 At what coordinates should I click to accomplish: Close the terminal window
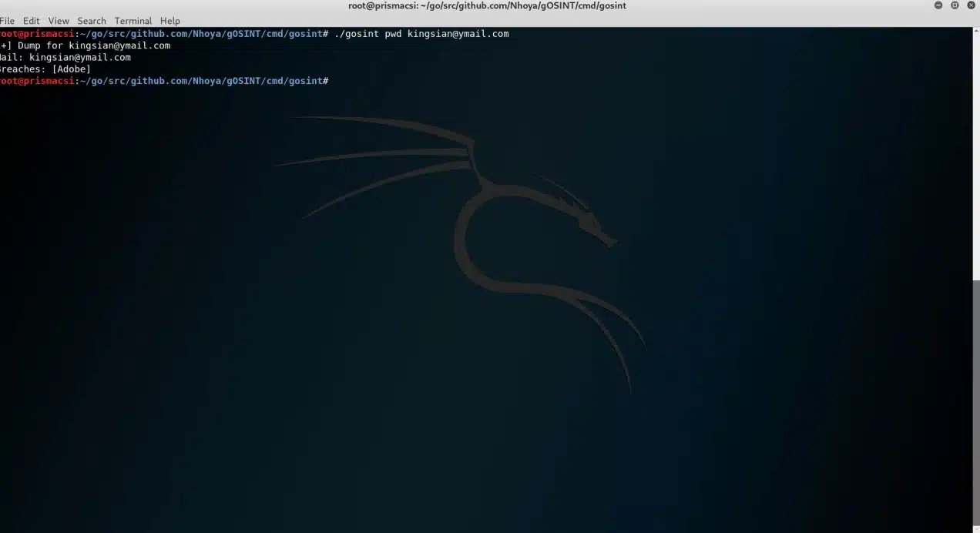tap(971, 5)
